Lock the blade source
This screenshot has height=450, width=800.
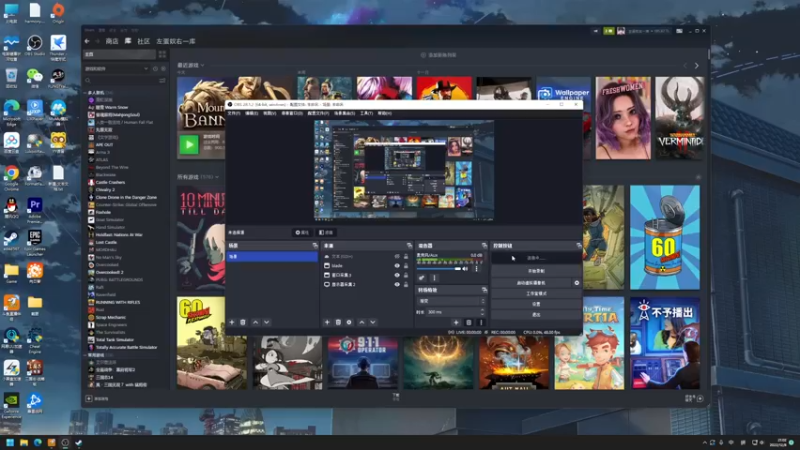(406, 266)
